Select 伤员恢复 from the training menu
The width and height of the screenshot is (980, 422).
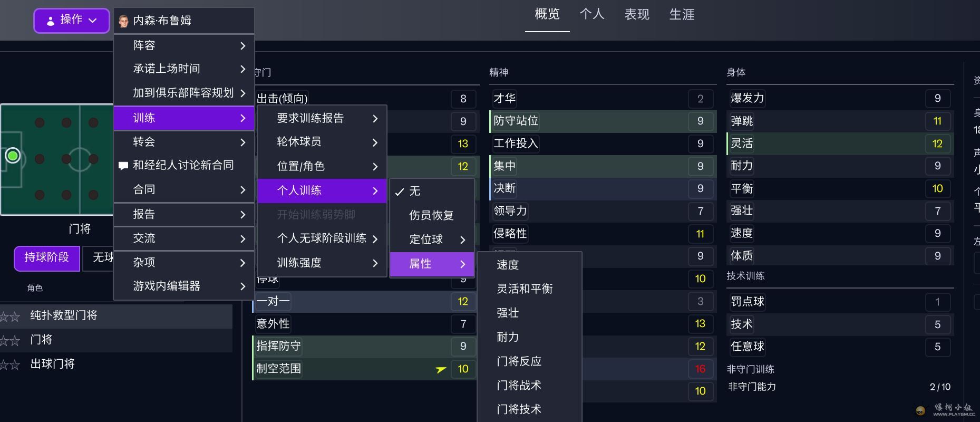coord(431,215)
